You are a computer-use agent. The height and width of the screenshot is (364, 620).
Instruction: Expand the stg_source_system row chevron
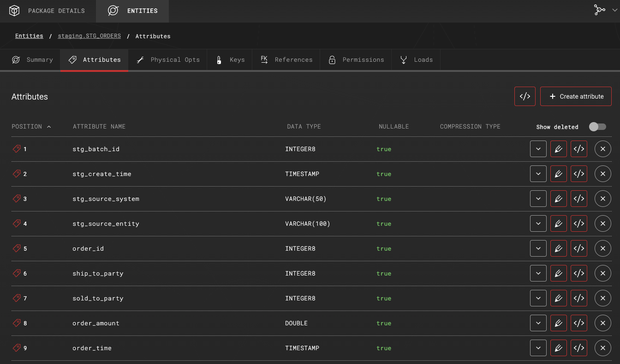pos(538,199)
